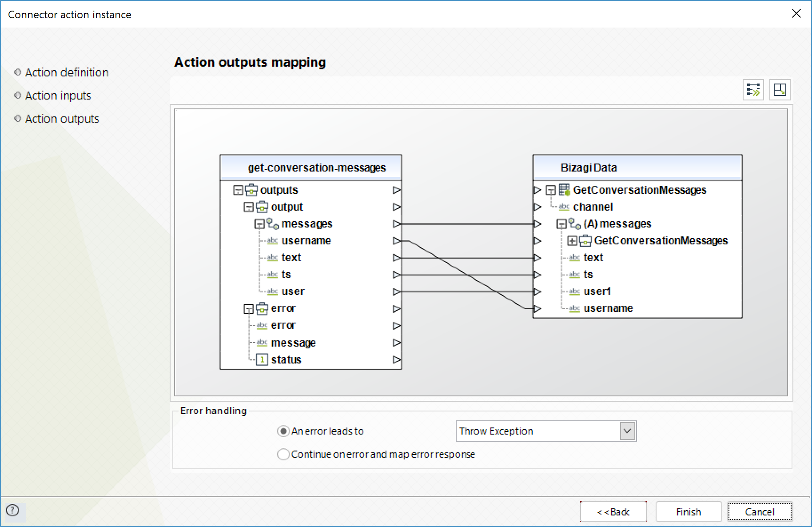Click output connector arrow of messages
812x527 pixels.
[x=396, y=224]
